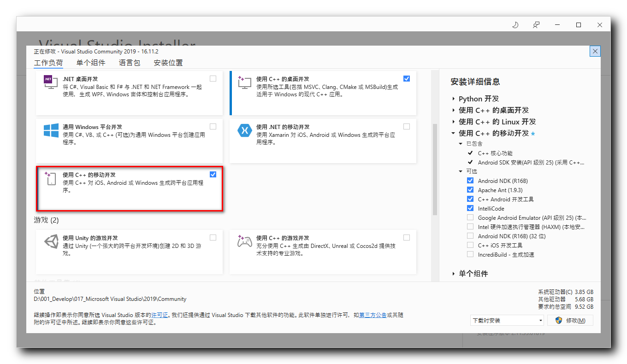Click the Unity game development icon
The image size is (627, 364).
click(x=51, y=241)
